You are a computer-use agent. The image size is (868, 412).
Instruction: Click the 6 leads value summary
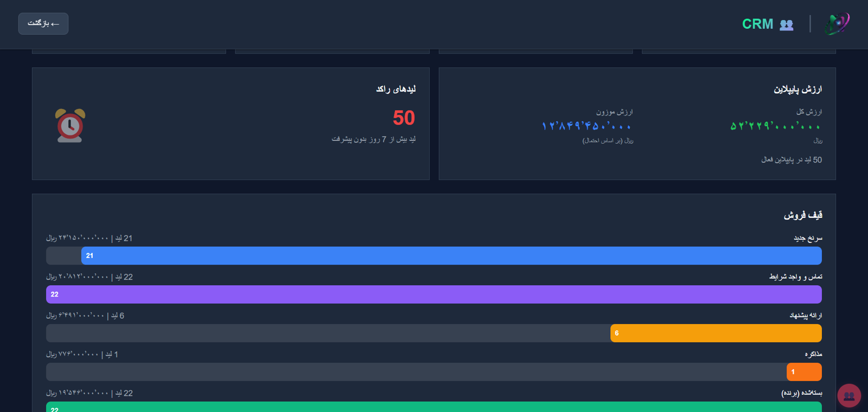(85, 316)
